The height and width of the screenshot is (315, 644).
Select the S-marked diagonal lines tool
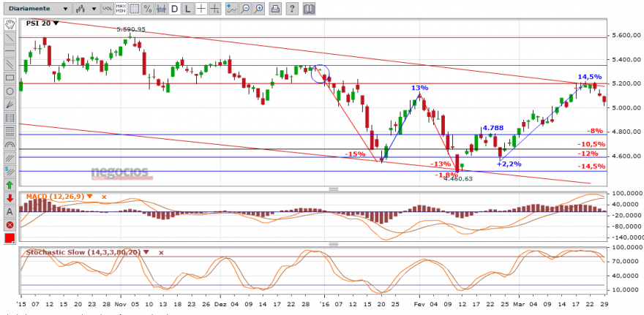[x=10, y=171]
